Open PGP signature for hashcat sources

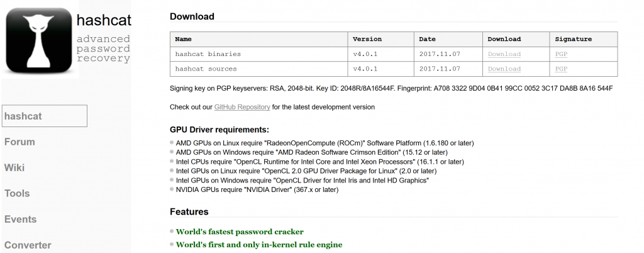pyautogui.click(x=561, y=69)
